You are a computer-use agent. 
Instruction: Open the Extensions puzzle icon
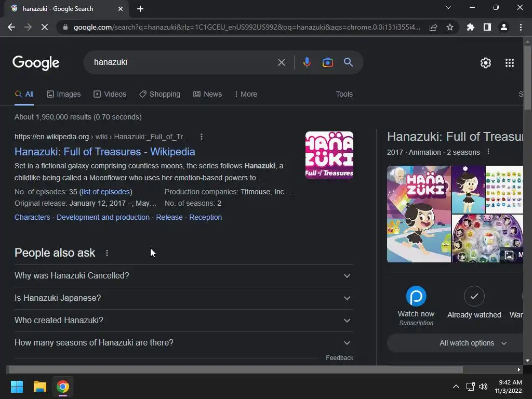click(471, 27)
